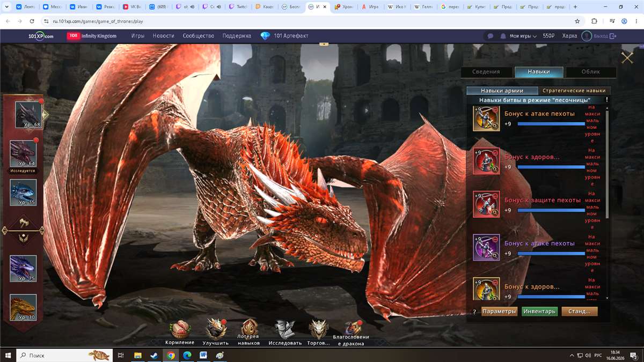Go back with the browser back arrow
Image resolution: width=644 pixels, height=362 pixels.
(x=8, y=21)
